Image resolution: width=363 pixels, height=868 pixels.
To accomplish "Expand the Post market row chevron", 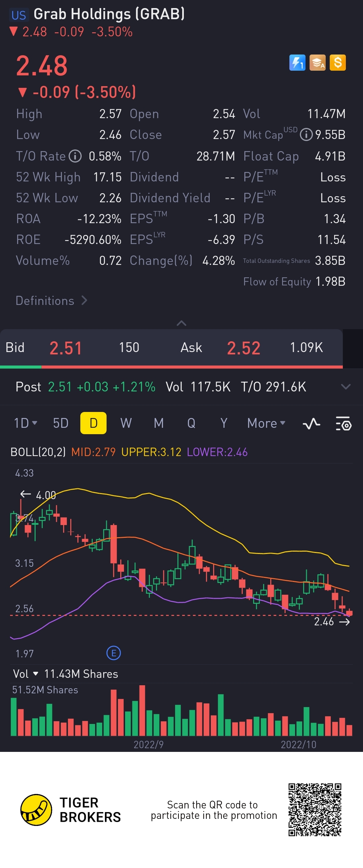I will (x=346, y=386).
